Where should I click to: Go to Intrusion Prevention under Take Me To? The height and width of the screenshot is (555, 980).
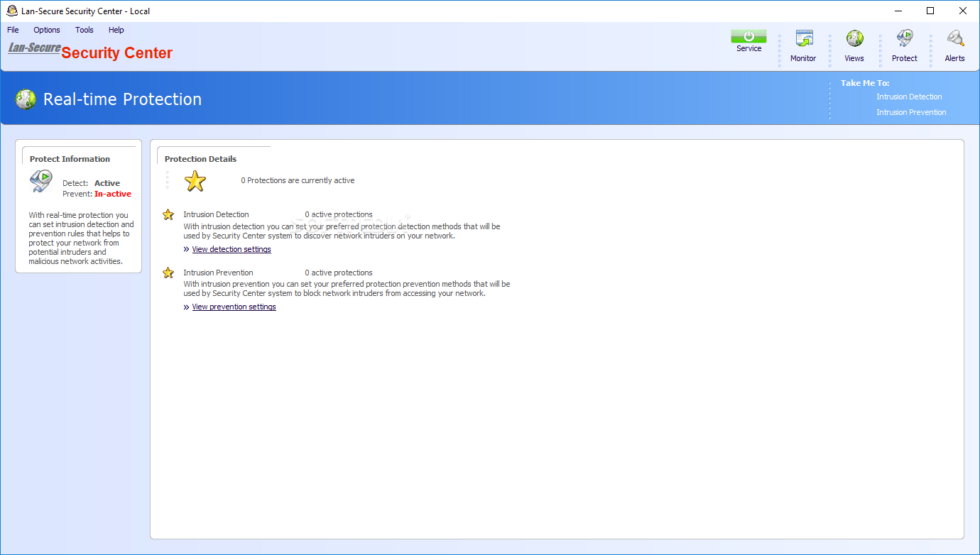[x=911, y=112]
